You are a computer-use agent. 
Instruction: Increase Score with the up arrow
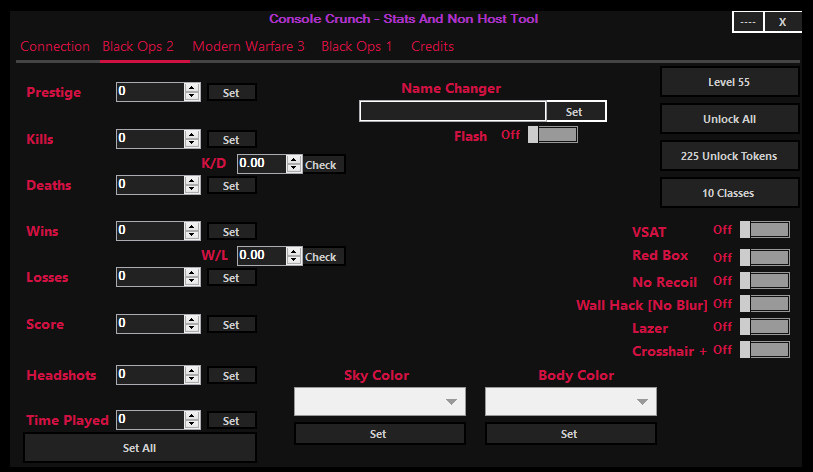pos(192,320)
